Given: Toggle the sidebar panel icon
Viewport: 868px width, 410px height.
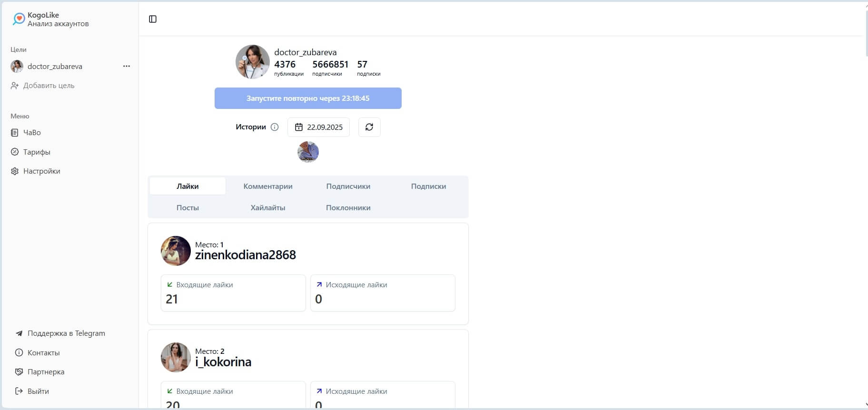Looking at the screenshot, I should (x=153, y=19).
